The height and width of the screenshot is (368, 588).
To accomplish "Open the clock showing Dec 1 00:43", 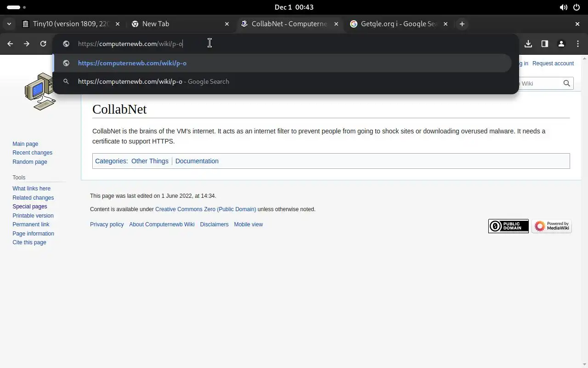I will coord(294,7).
